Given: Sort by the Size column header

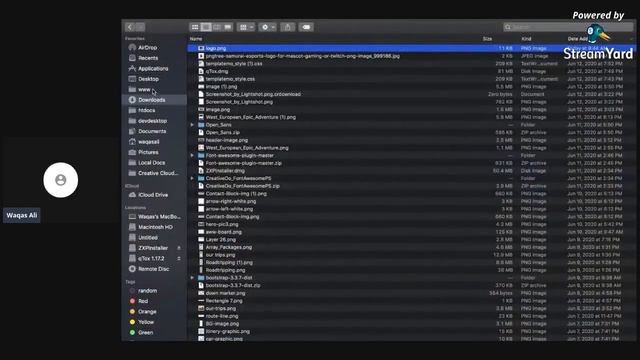Looking at the screenshot, I should [487, 39].
